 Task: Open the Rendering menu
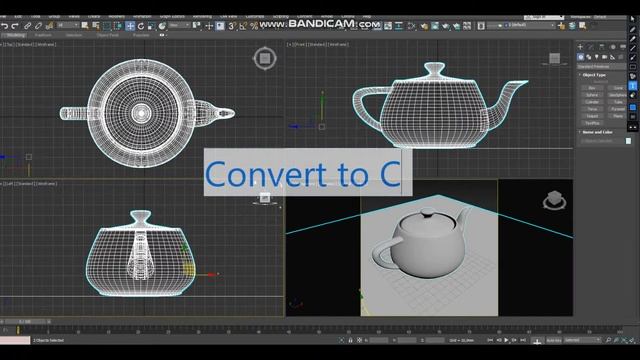pyautogui.click(x=202, y=17)
